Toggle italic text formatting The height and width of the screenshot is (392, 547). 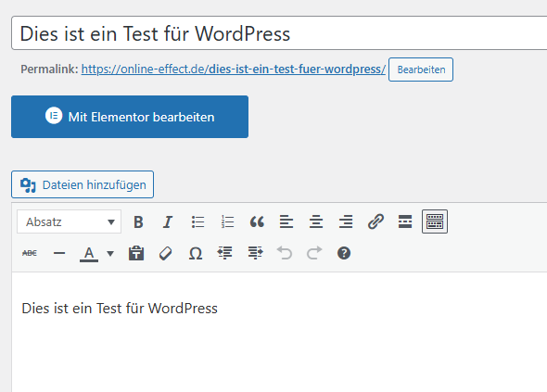[x=168, y=221]
